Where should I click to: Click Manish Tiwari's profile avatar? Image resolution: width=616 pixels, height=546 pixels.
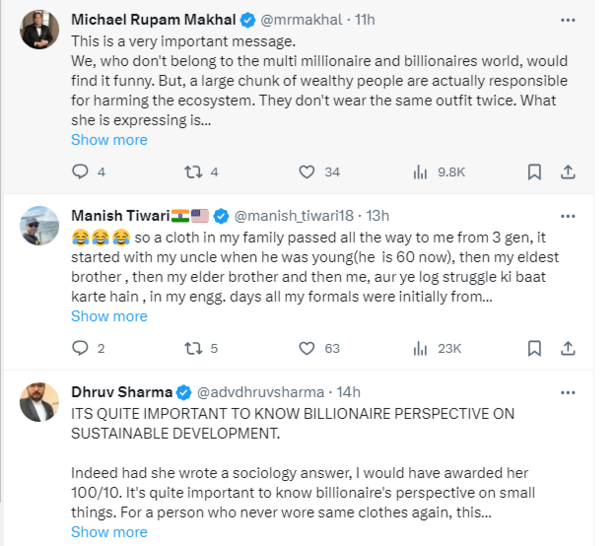39,224
